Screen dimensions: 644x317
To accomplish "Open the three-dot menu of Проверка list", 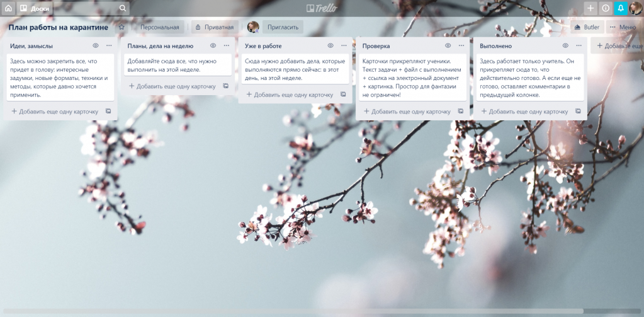I will click(461, 45).
